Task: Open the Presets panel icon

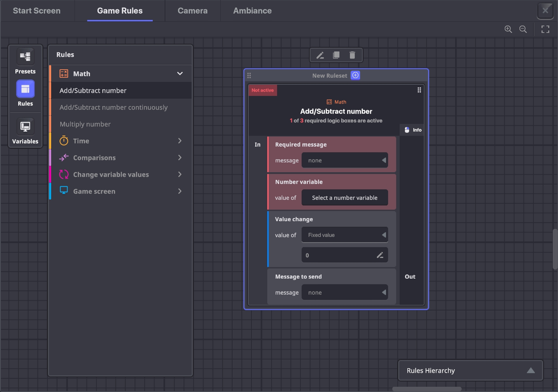Action: tap(25, 57)
